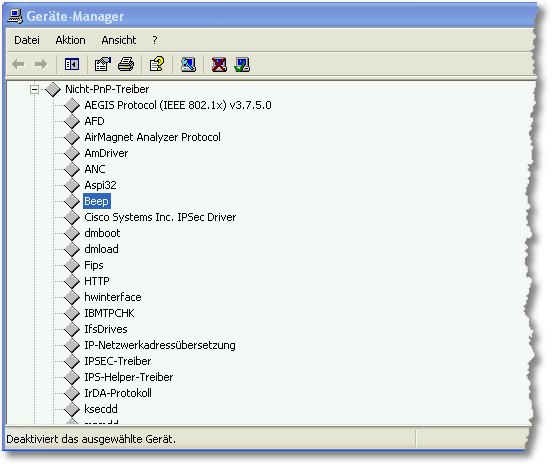Toggle the console tree pane icon
Image resolution: width=552 pixels, height=464 pixels.
click(x=72, y=64)
